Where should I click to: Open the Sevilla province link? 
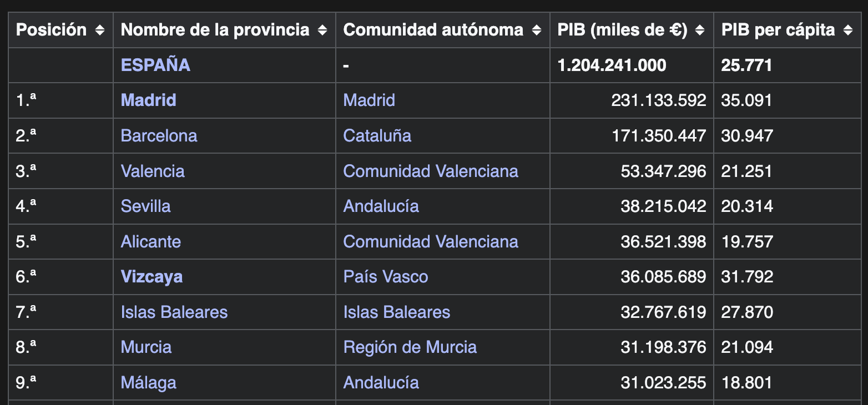[x=145, y=206]
